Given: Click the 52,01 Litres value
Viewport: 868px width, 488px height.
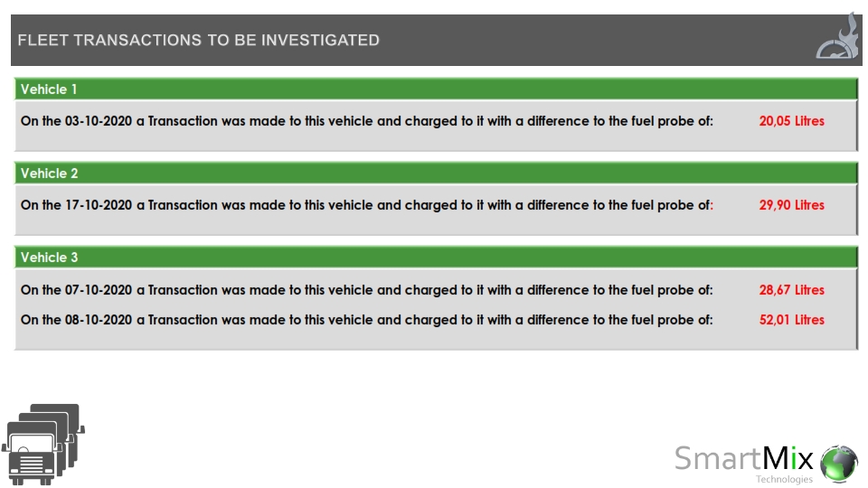Looking at the screenshot, I should (x=791, y=320).
